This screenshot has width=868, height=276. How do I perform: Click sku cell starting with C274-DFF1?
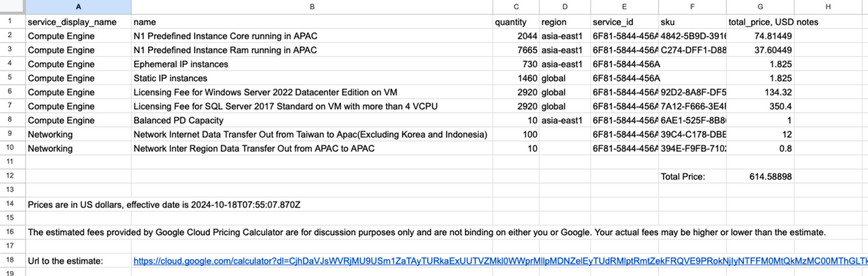pyautogui.click(x=692, y=50)
